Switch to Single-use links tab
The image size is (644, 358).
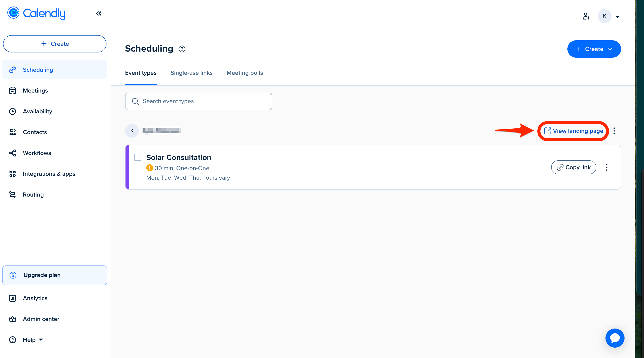[x=191, y=73]
